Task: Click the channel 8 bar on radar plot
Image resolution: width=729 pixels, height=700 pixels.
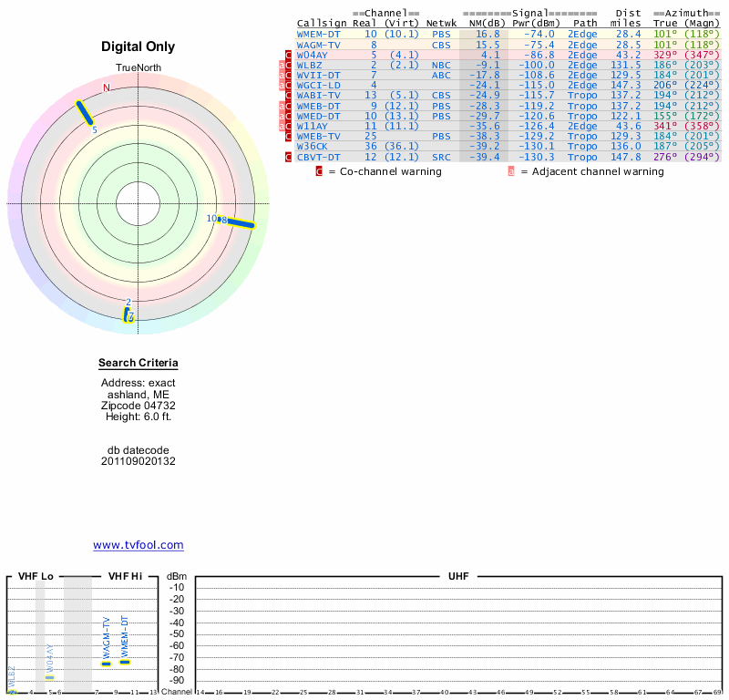Action: [241, 222]
